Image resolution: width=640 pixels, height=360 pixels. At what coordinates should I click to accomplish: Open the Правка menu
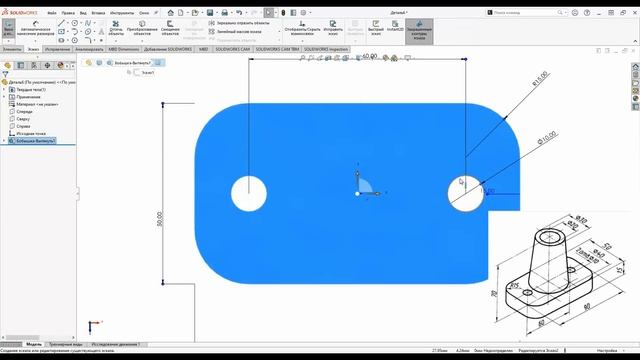point(68,13)
